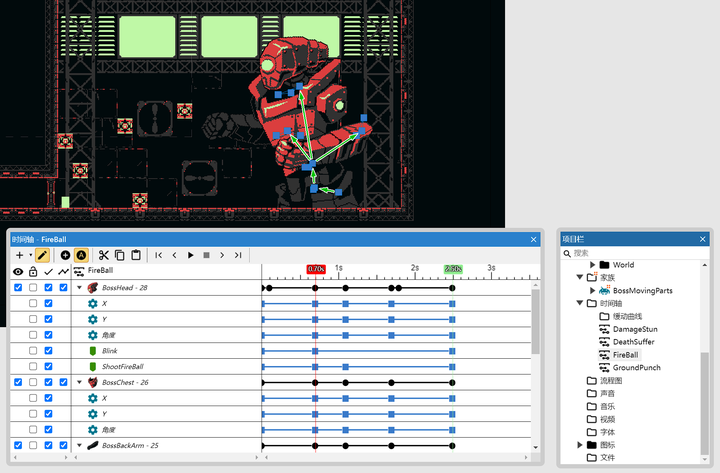
Task: Toggle visibility checkbox of BossBackArm track
Action: [18, 445]
